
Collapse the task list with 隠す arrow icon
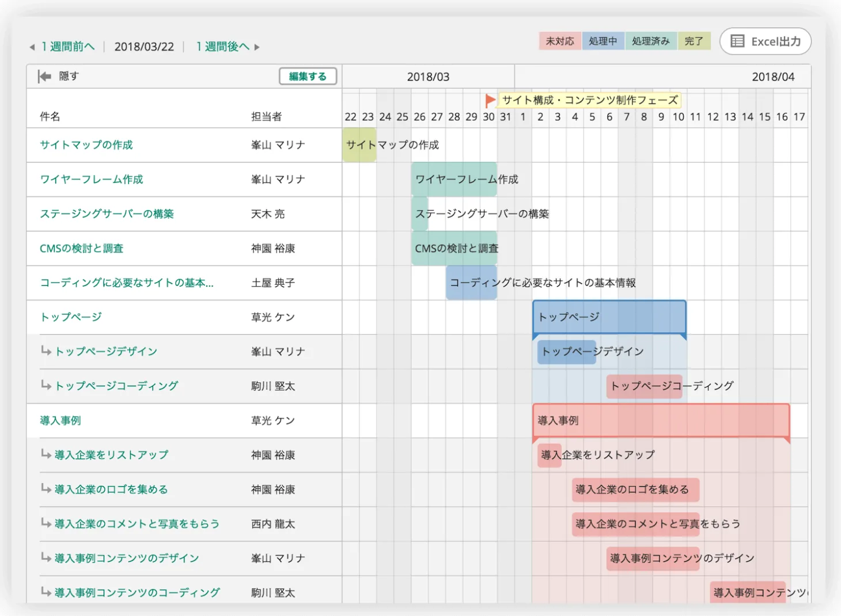pyautogui.click(x=44, y=76)
